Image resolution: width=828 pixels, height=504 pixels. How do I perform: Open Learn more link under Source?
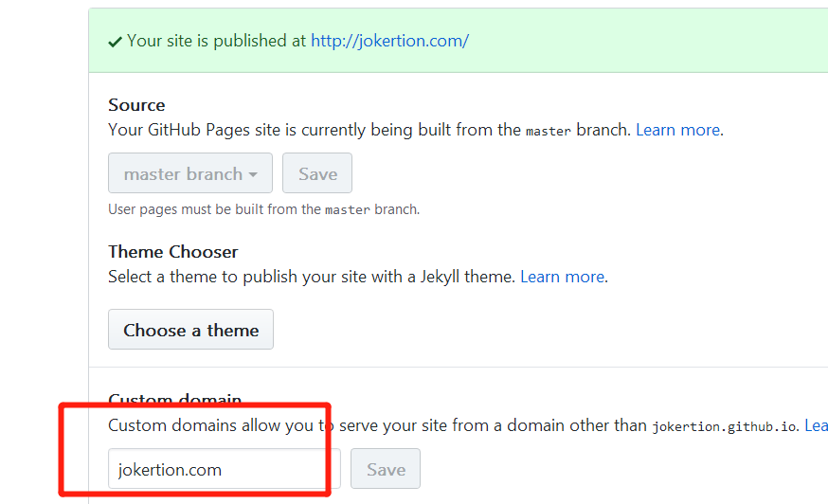coord(678,130)
